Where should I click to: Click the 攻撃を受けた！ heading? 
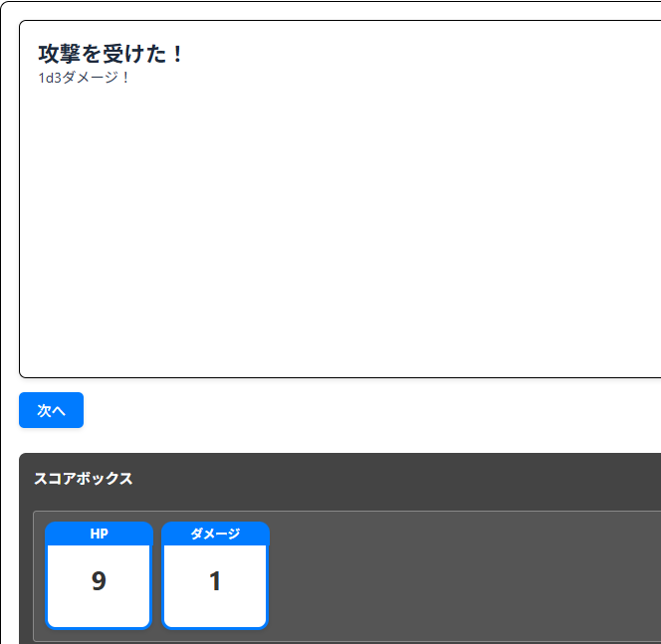[x=111, y=54]
